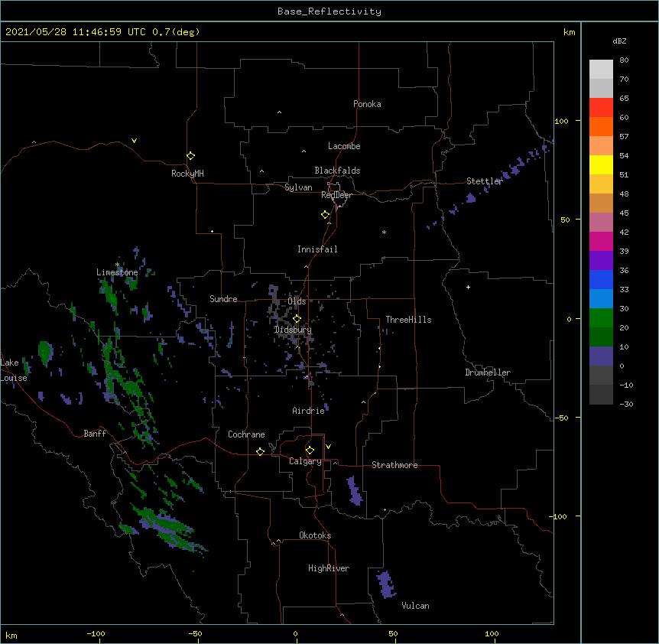Click the Sundre label

pos(223,299)
